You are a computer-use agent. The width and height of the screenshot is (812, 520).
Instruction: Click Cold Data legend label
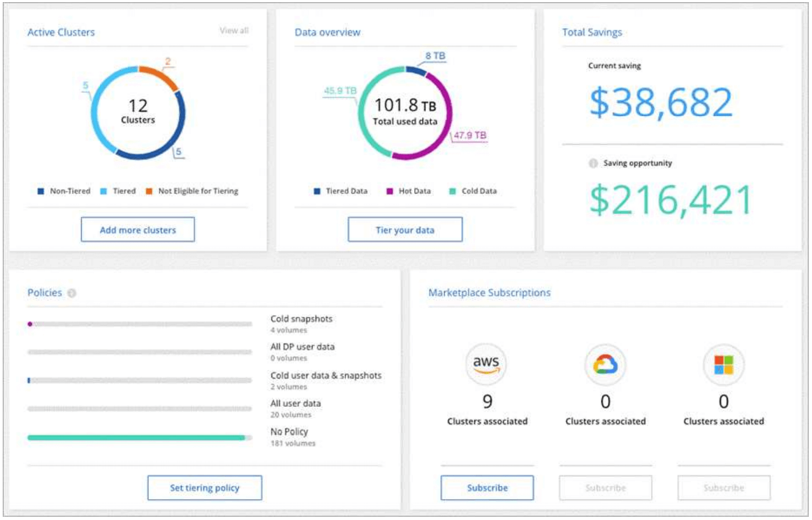coord(479,191)
